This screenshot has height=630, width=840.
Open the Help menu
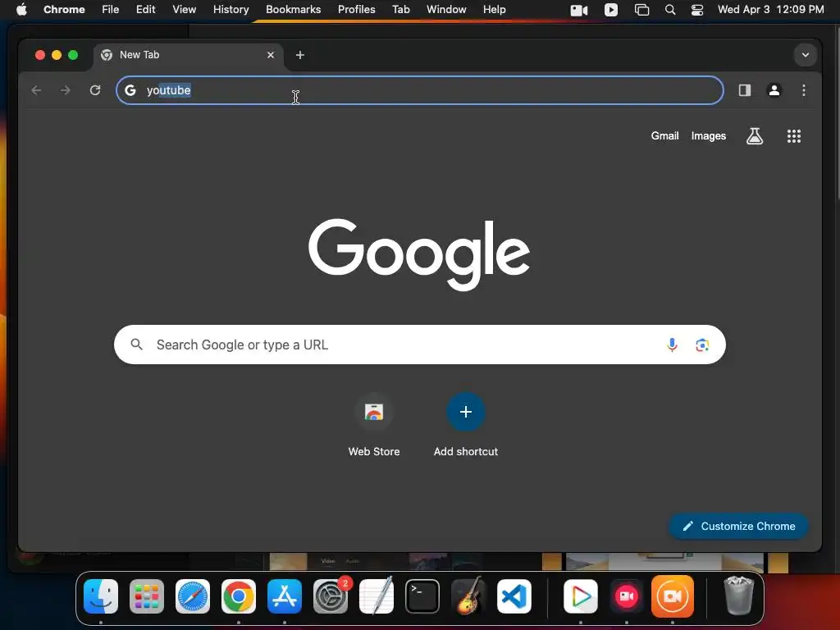click(494, 10)
